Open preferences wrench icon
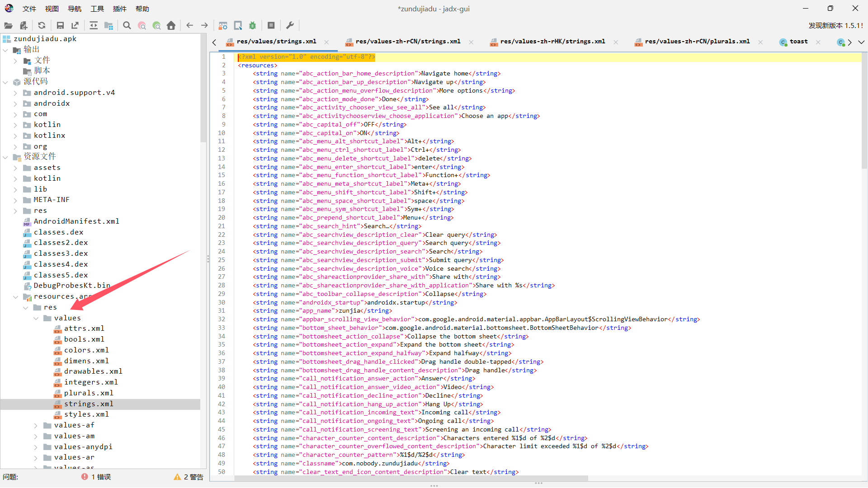This screenshot has height=488, width=868. coord(290,26)
